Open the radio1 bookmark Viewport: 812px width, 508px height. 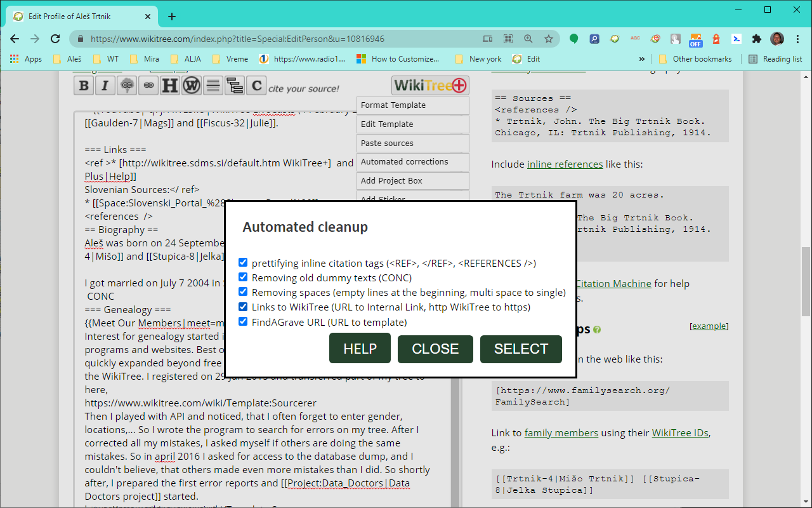pyautogui.click(x=303, y=59)
